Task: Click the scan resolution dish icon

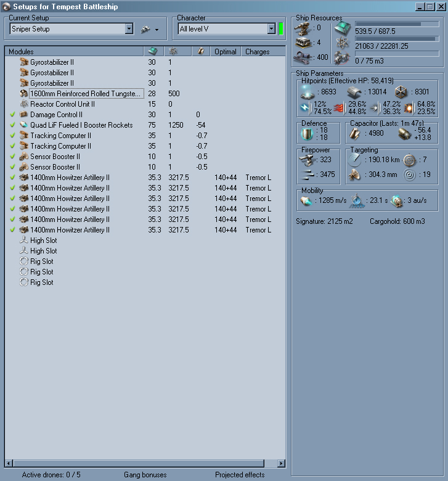Action: [355, 175]
